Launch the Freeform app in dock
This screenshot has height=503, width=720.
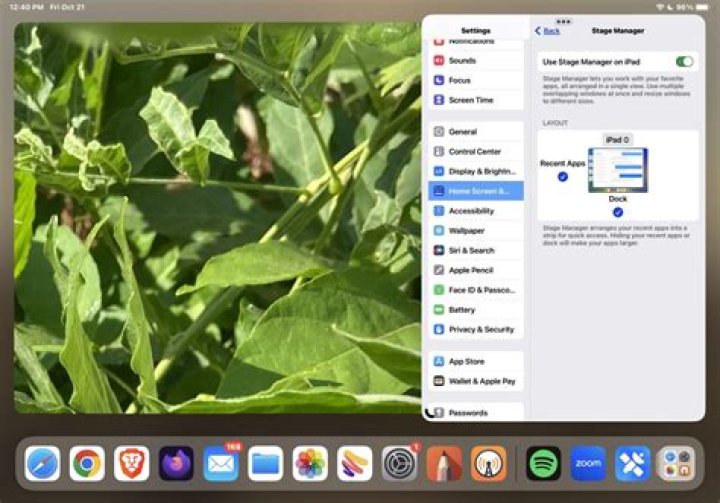pos(354,463)
